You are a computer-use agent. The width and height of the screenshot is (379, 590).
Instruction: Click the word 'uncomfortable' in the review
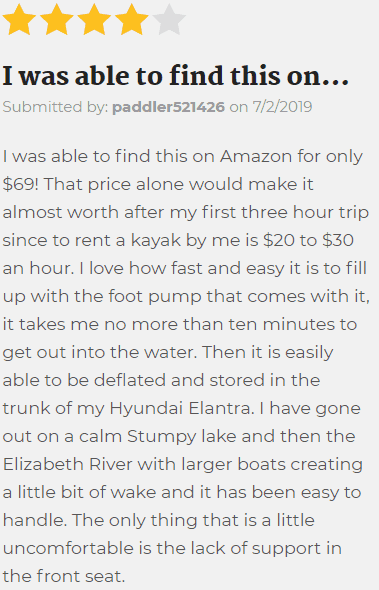click(x=68, y=548)
